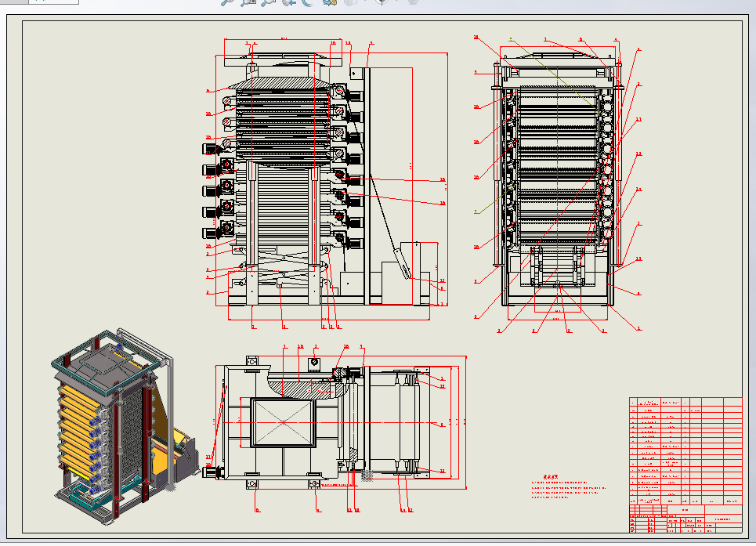Select the title block below the parts table
756x546 pixels.
[x=685, y=519]
